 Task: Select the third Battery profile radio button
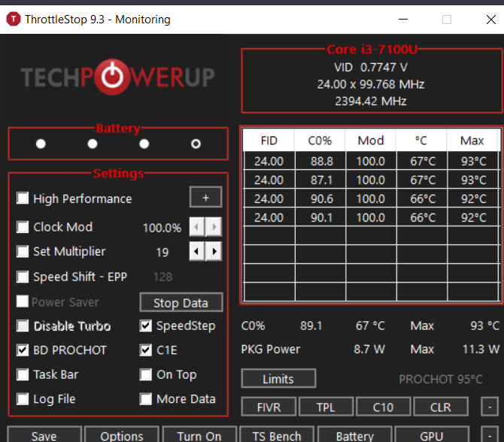pyautogui.click(x=144, y=144)
